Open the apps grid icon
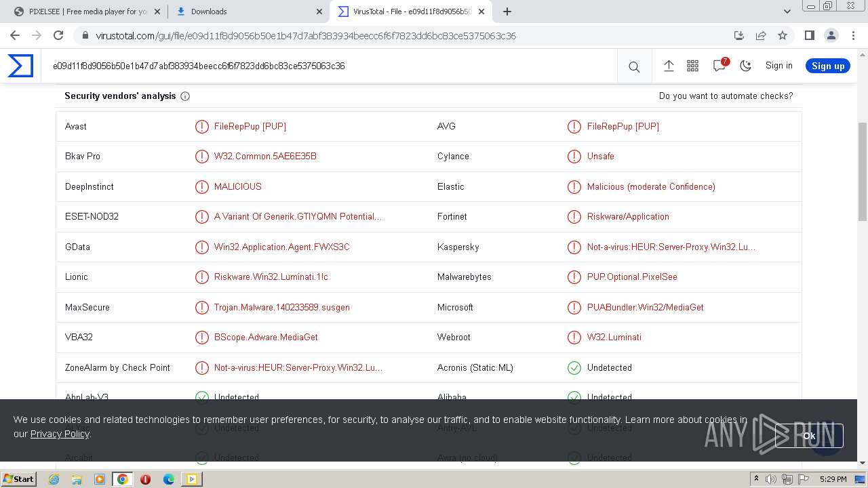The width and height of the screenshot is (868, 488). pyautogui.click(x=692, y=66)
